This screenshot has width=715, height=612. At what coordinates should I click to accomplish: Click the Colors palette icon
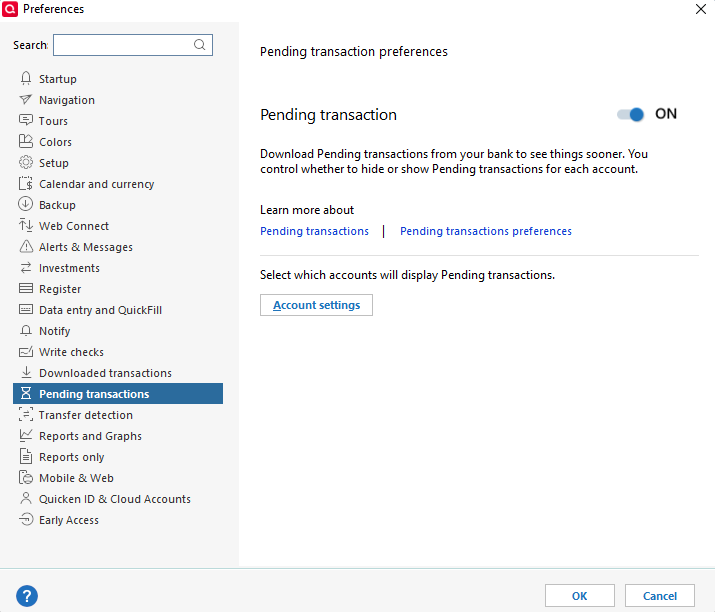coord(26,141)
